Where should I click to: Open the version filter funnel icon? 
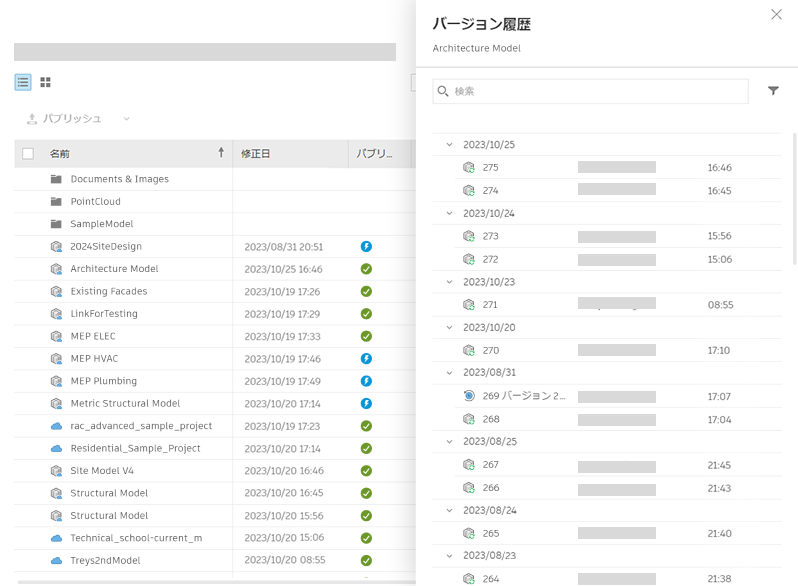click(773, 91)
